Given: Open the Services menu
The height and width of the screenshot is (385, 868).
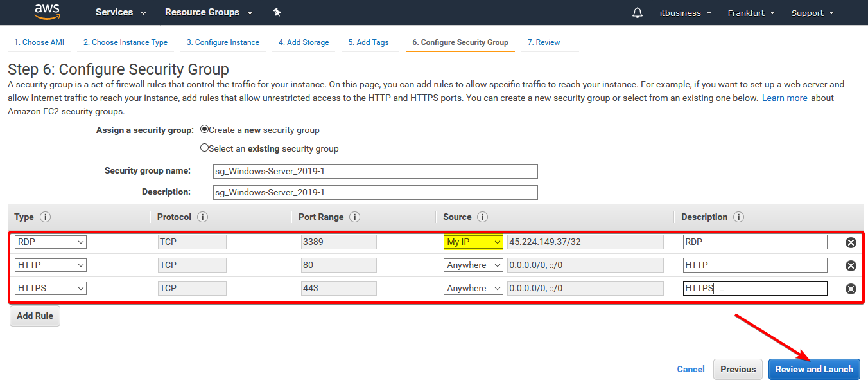Looking at the screenshot, I should click(121, 12).
